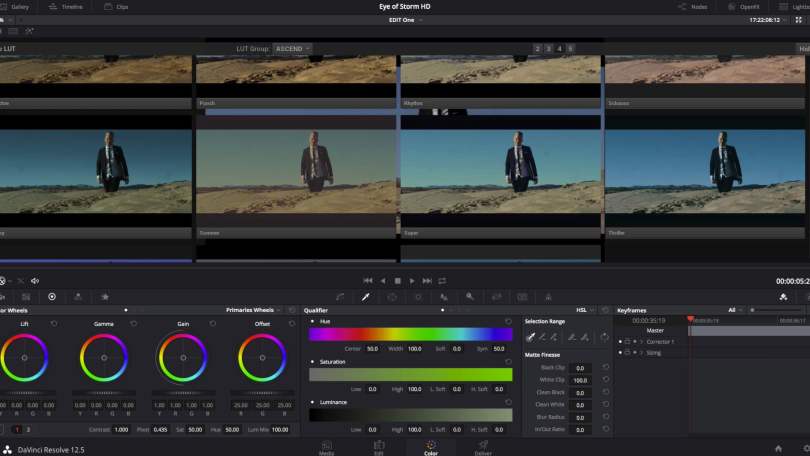810x456 pixels.
Task: Mute audio with the speaker icon
Action: pyautogui.click(x=35, y=281)
